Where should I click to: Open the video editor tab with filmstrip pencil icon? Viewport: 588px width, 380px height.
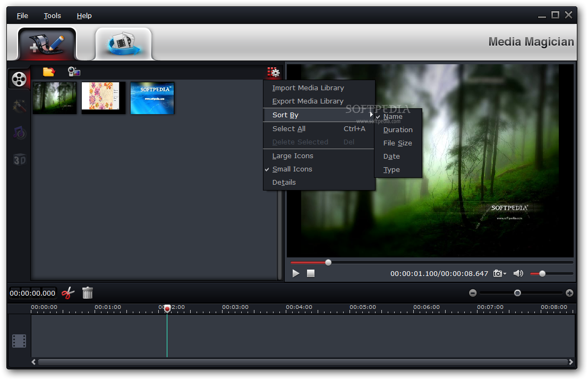point(47,44)
